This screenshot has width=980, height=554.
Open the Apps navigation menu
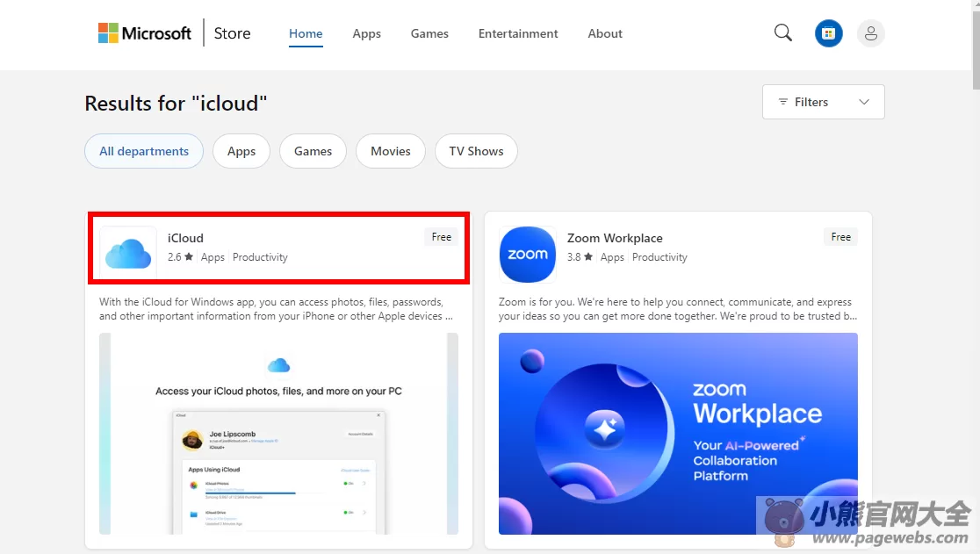(366, 33)
